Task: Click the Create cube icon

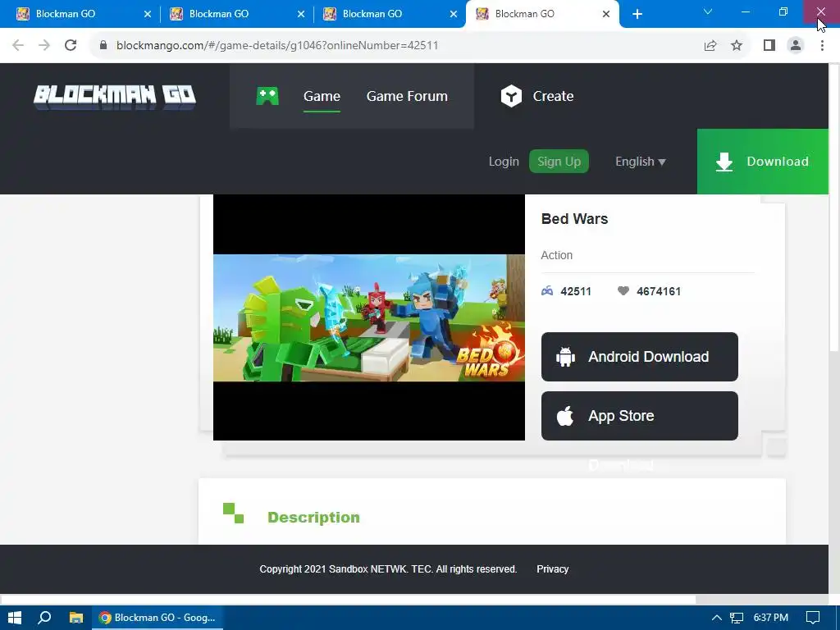Action: click(x=511, y=96)
